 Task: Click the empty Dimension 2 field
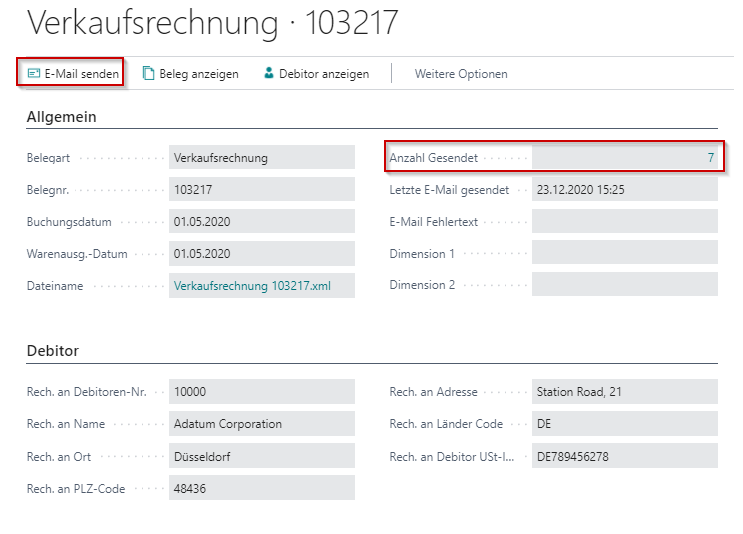(624, 285)
